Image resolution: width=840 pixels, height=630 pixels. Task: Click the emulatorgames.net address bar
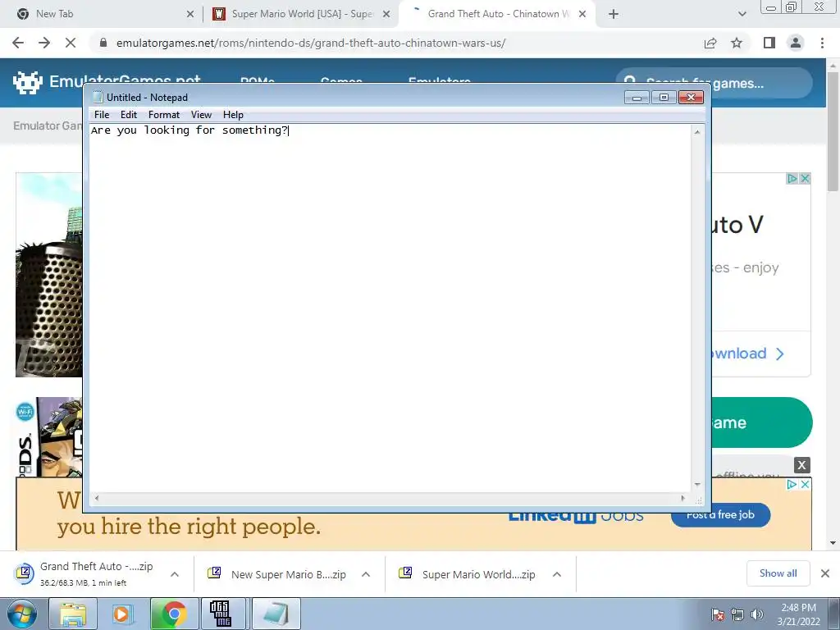[x=311, y=43]
